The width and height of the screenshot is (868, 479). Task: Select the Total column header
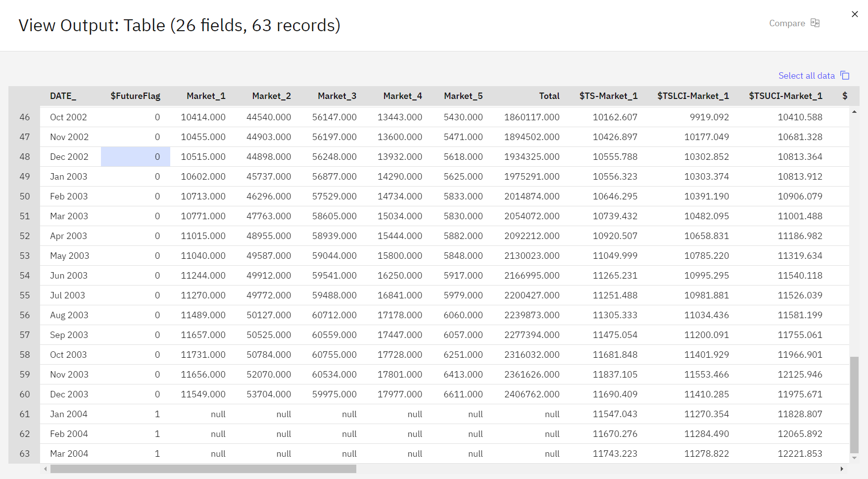point(549,96)
